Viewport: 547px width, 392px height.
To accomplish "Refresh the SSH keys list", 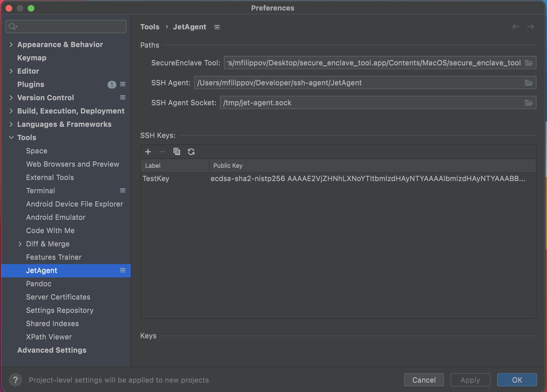I will 191,152.
